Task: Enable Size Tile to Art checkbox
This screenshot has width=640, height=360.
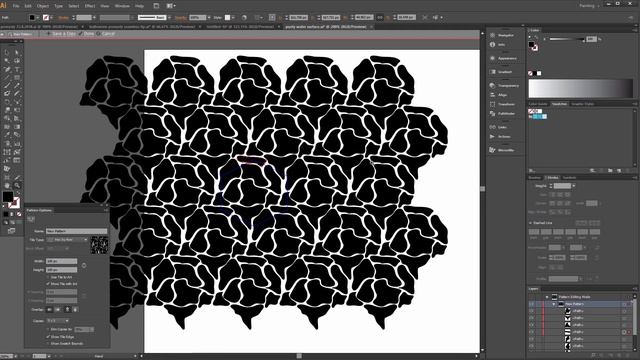Action: (x=48, y=277)
